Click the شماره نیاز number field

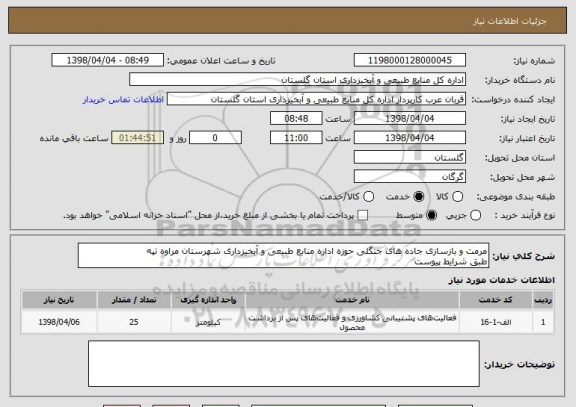[410, 60]
